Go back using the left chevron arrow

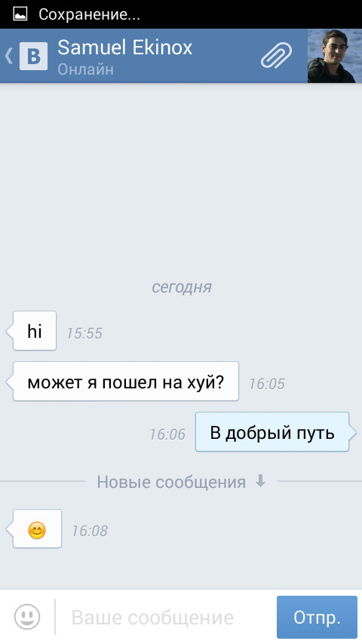8,56
